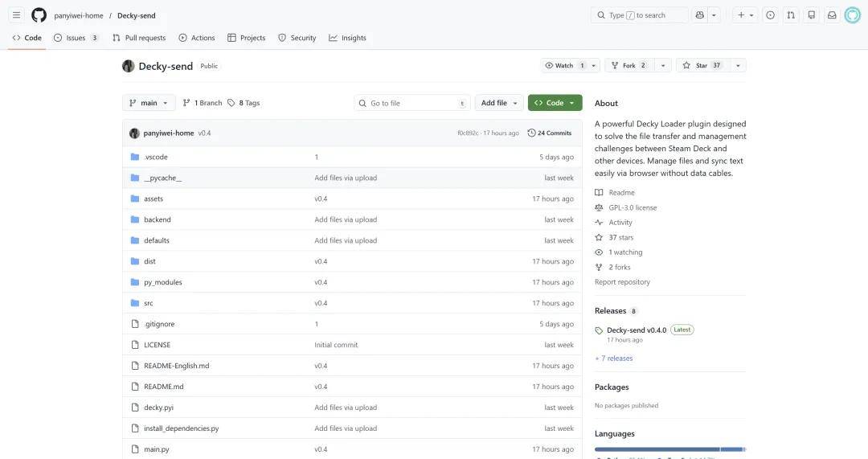868x459 pixels.
Task: Switch to the Insights tab
Action: pyautogui.click(x=347, y=38)
